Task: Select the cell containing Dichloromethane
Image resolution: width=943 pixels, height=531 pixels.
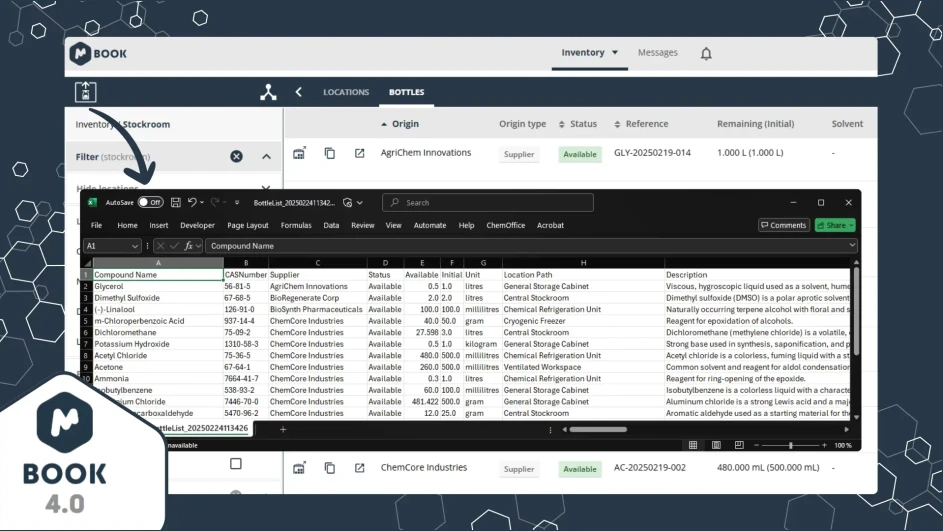Action: tap(158, 333)
